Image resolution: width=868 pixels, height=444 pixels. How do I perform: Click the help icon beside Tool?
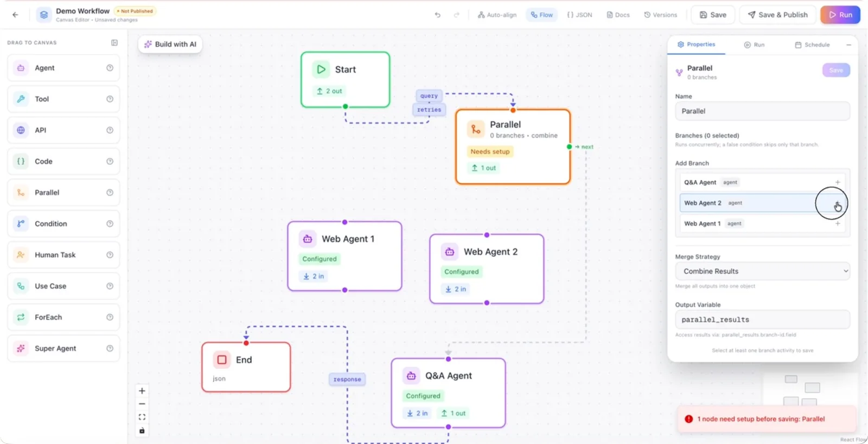coord(110,99)
